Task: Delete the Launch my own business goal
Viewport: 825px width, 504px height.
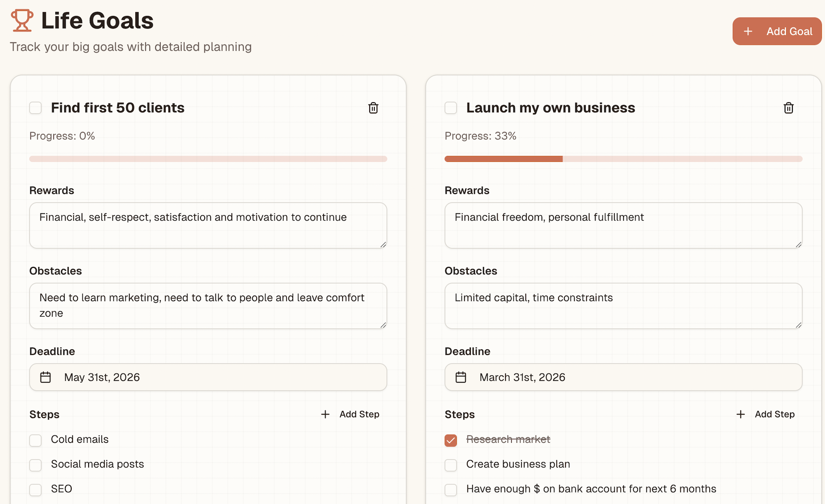Action: pos(788,108)
